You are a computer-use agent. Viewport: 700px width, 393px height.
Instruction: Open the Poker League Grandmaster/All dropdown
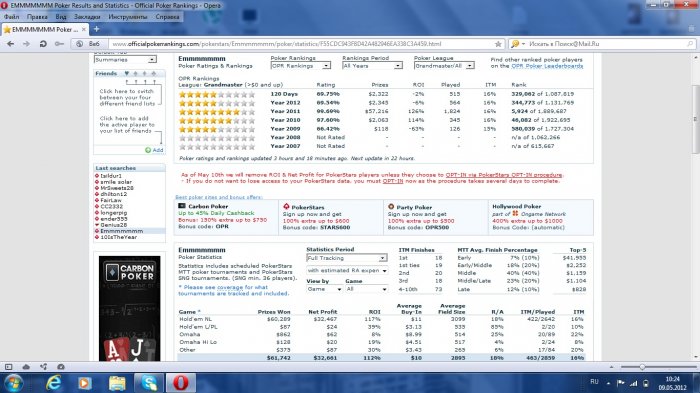[444, 66]
